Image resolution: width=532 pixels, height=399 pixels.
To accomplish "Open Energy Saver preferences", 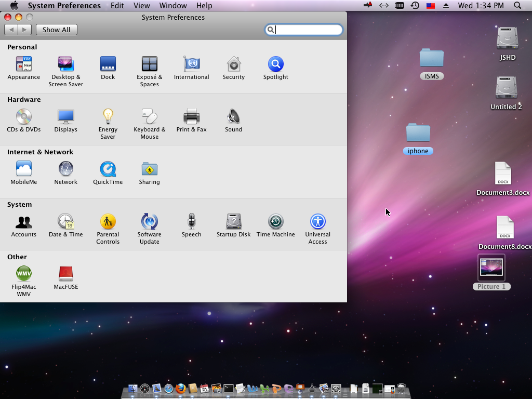I will pyautogui.click(x=108, y=124).
